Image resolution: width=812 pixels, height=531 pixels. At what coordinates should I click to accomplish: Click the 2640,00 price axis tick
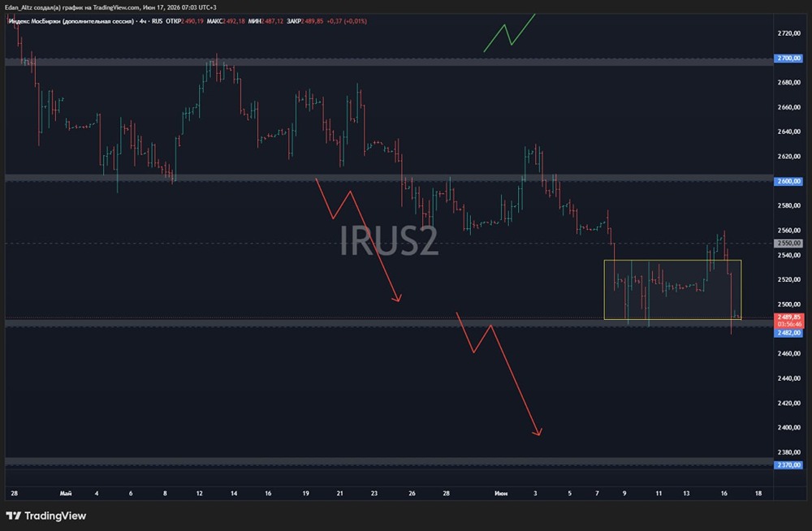tap(788, 132)
